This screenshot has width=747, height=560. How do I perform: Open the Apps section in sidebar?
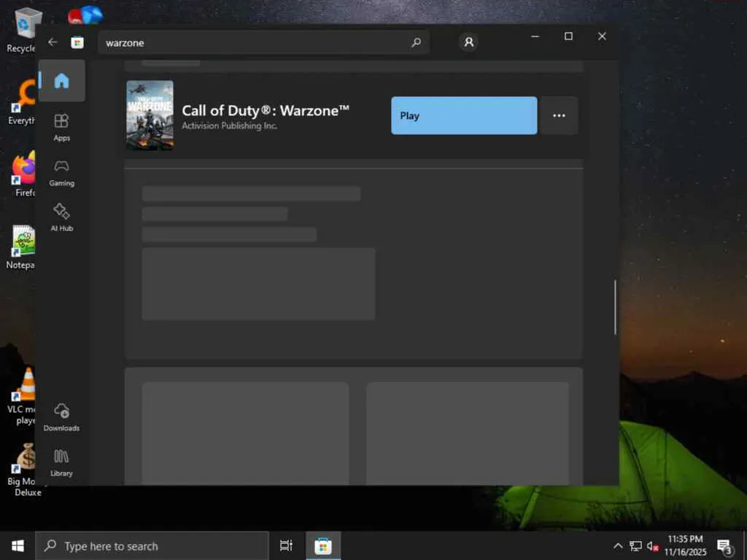click(x=62, y=128)
